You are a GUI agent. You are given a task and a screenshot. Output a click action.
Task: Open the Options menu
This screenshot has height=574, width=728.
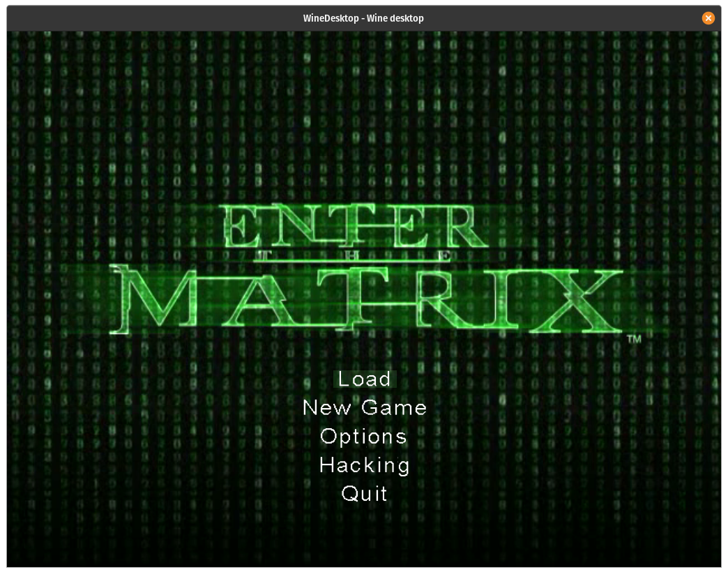364,437
